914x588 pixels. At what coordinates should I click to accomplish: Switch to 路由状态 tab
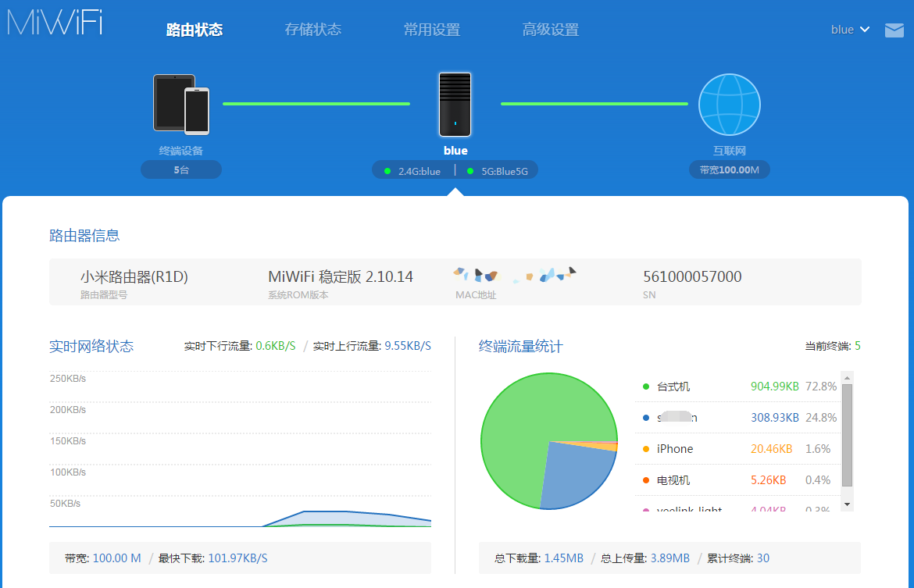pos(195,30)
